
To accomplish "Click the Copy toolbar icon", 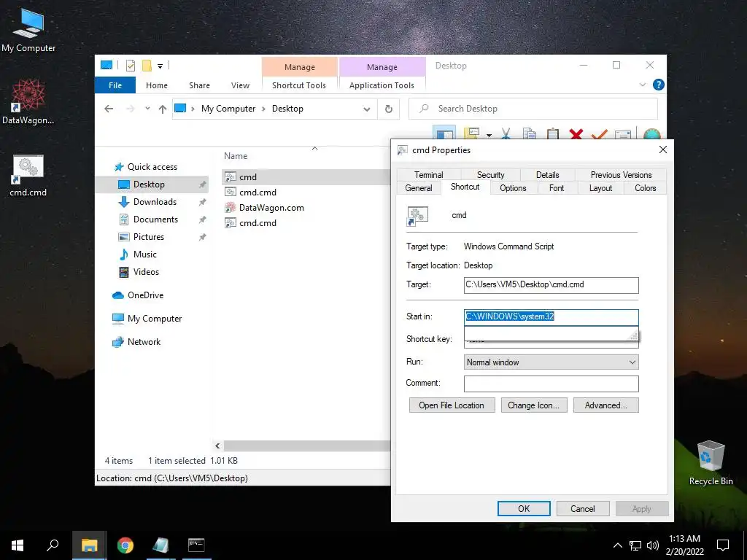I will click(x=530, y=134).
